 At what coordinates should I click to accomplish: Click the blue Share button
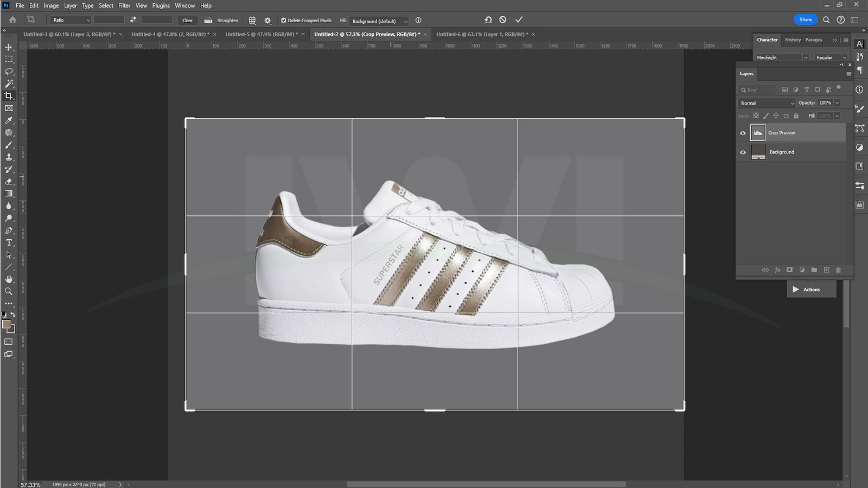click(x=806, y=20)
